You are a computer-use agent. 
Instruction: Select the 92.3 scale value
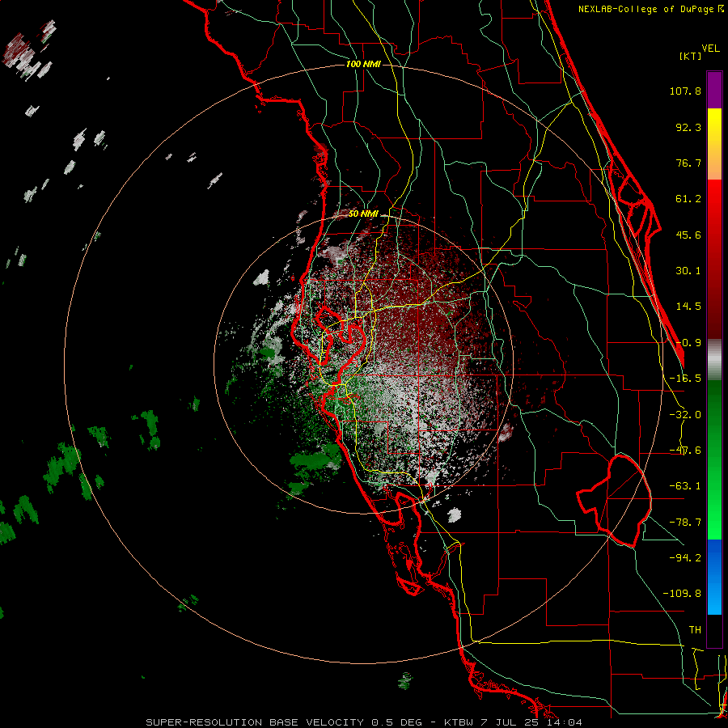[688, 127]
